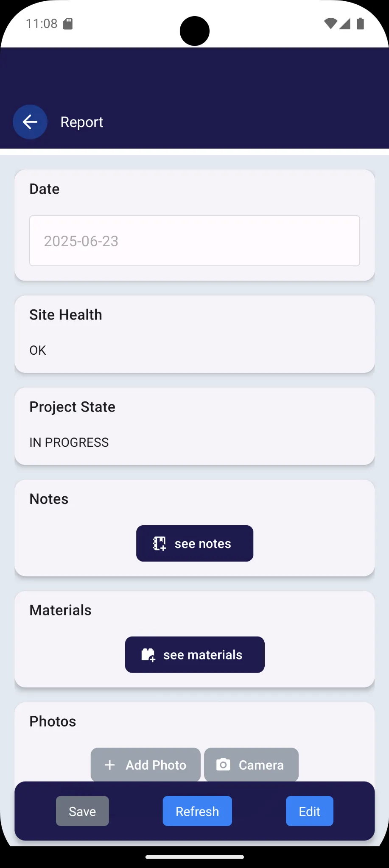Tap the camera icon on the Camera button
The height and width of the screenshot is (868, 389).
tap(224, 765)
